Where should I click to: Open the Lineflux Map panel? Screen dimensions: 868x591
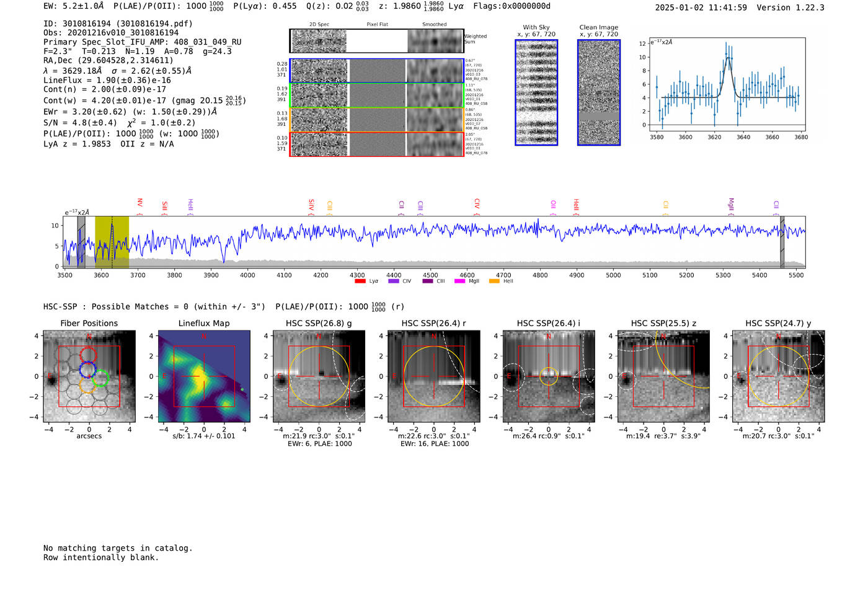pyautogui.click(x=204, y=376)
